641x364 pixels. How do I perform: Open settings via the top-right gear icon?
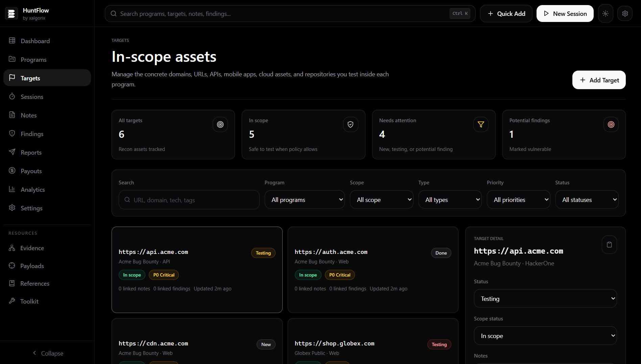tap(625, 14)
